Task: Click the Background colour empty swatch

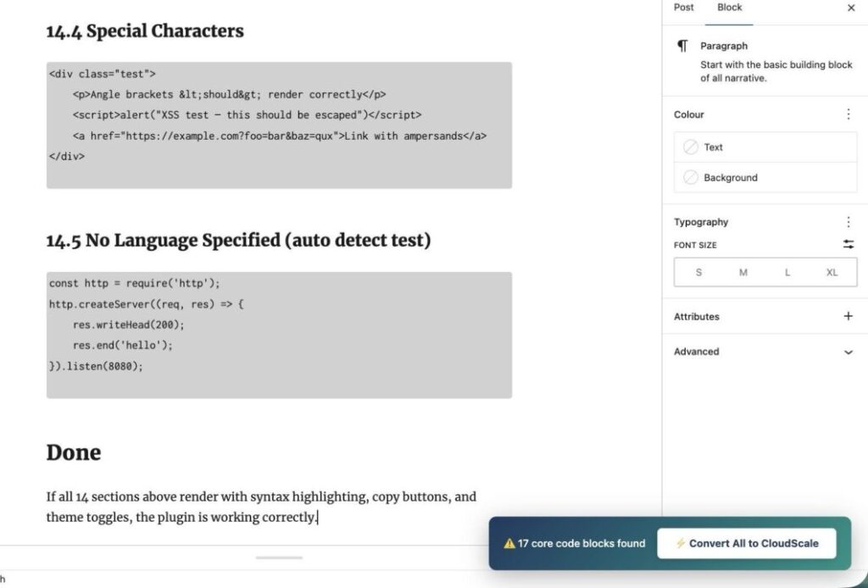Action: 691,178
